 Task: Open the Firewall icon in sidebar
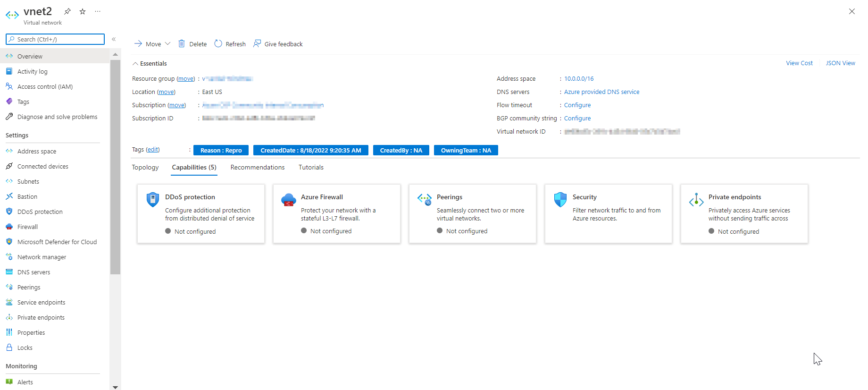[x=9, y=227]
